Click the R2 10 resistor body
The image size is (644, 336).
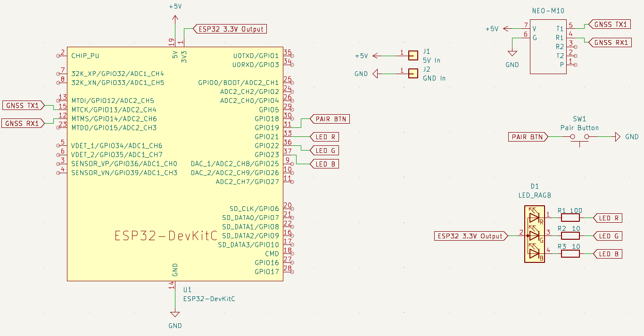(x=570, y=235)
